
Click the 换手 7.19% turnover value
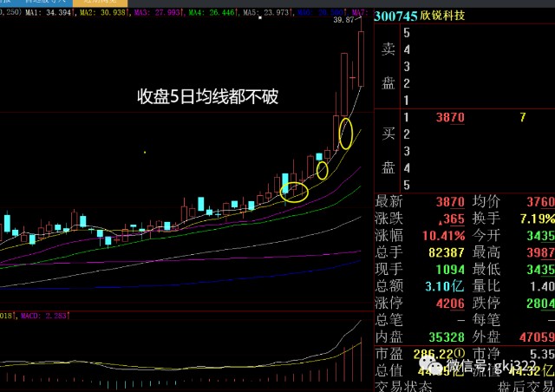[x=538, y=219]
